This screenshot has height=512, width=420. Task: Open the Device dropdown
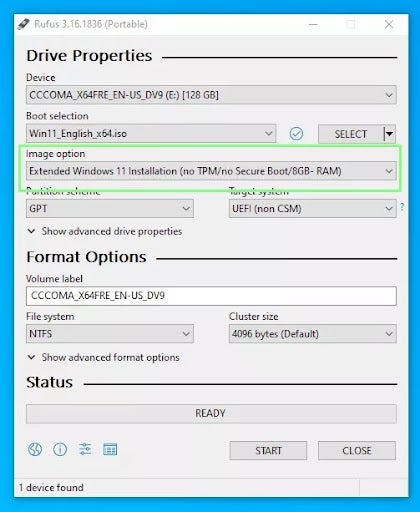211,95
